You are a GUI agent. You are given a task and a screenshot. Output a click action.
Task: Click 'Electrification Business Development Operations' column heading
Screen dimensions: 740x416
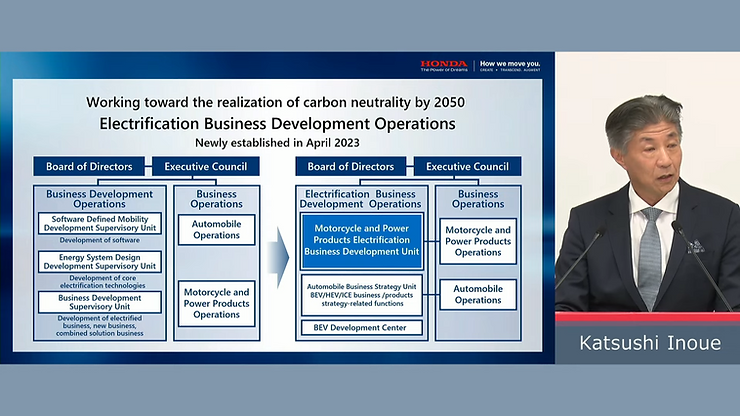[361, 199]
